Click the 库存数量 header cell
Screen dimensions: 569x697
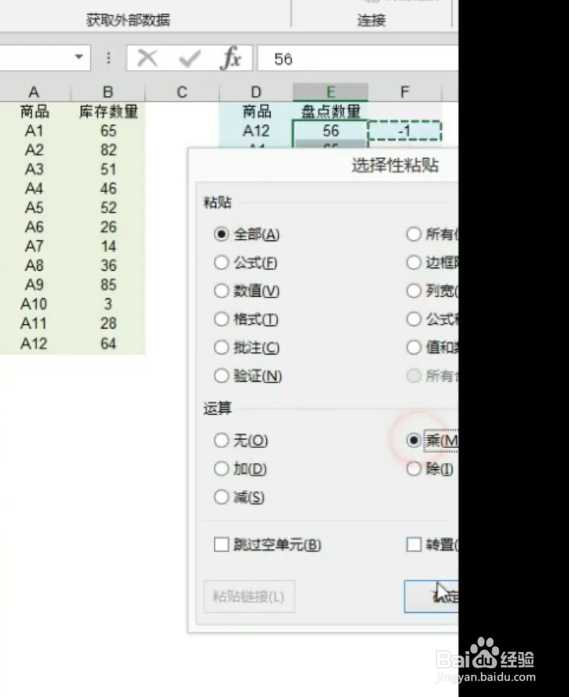pos(108,112)
